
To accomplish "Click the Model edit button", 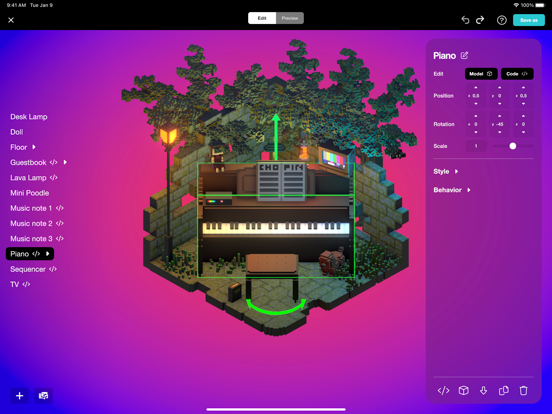I will (481, 74).
